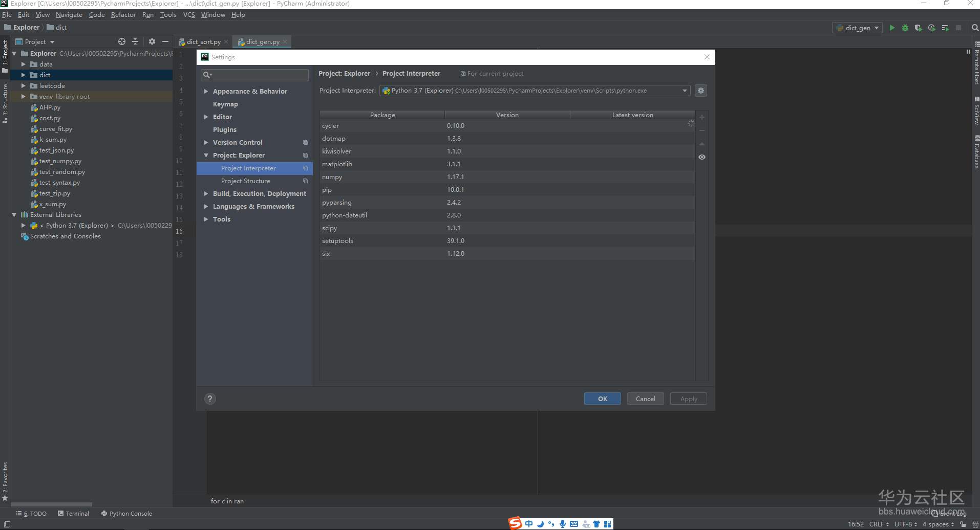This screenshot has width=980, height=530.
Task: Expand Version Control settings
Action: [x=206, y=142]
